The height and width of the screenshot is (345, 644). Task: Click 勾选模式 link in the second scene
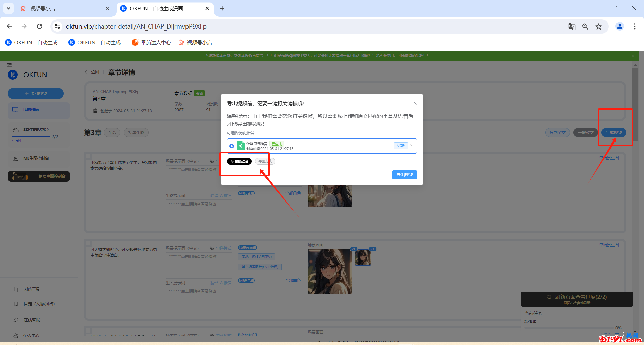tap(224, 248)
